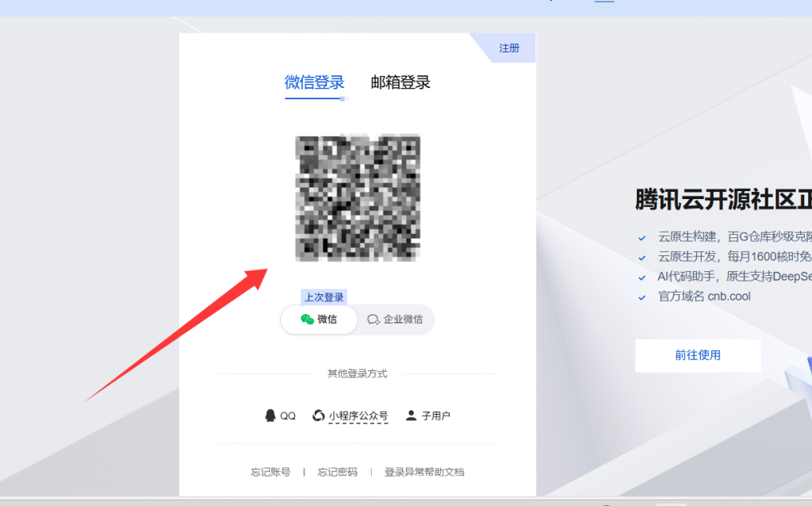
Task: Click the 小程序公众号 mini program icon
Action: [319, 416]
